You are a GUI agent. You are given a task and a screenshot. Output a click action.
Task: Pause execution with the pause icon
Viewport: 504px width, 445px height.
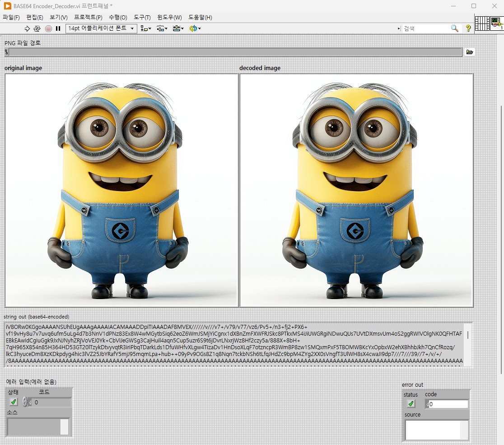click(58, 28)
